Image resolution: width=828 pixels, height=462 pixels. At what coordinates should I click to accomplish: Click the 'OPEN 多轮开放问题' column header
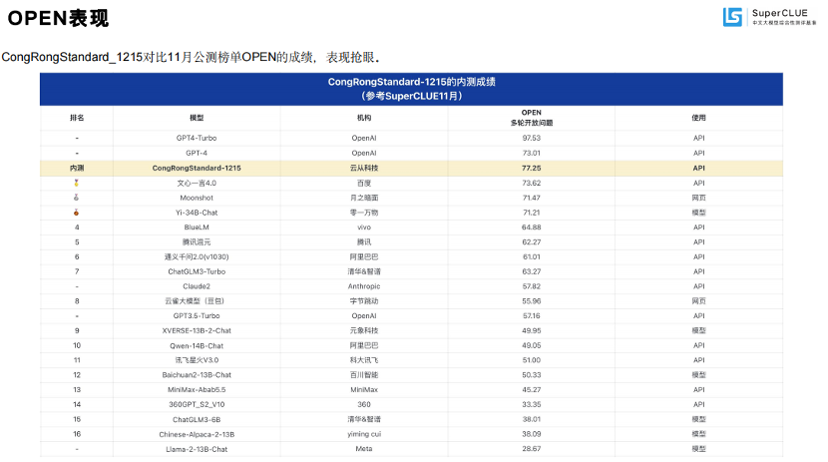[531, 117]
